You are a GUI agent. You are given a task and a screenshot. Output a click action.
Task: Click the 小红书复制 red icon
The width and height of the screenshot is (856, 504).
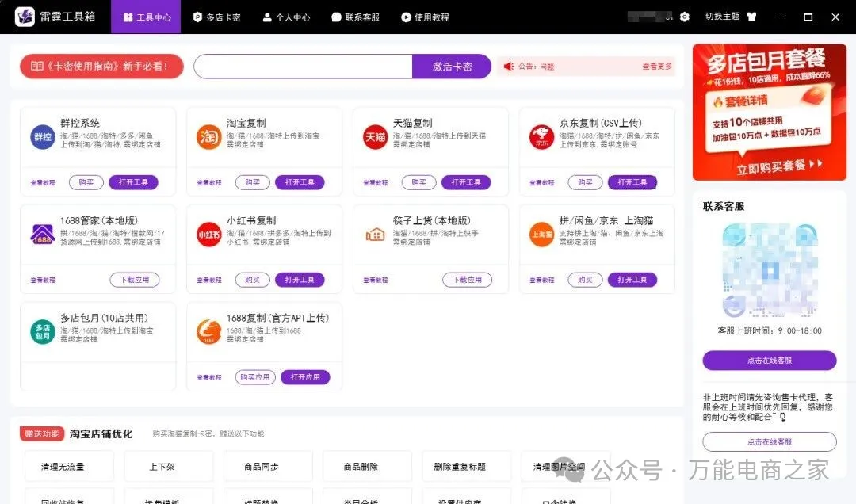point(208,234)
